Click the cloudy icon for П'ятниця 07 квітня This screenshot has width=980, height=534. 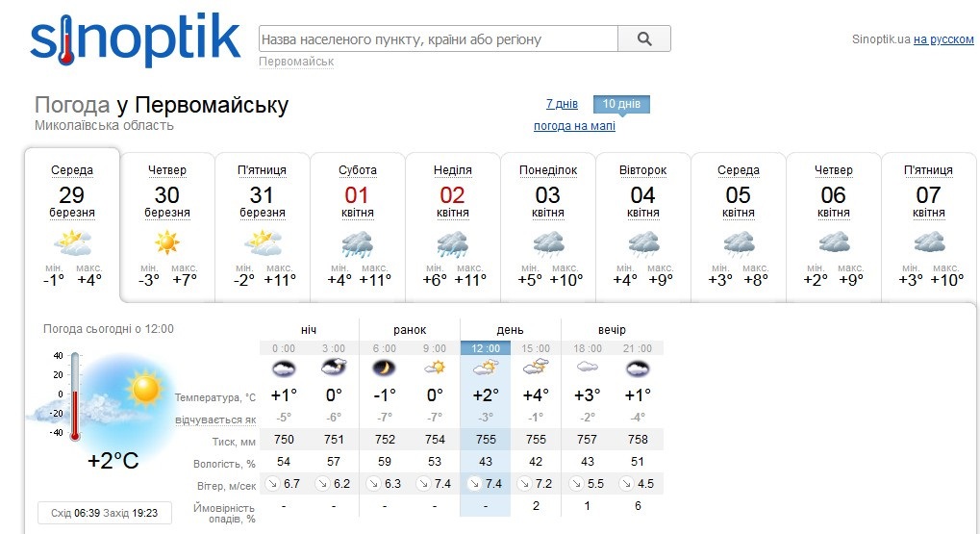point(929,242)
